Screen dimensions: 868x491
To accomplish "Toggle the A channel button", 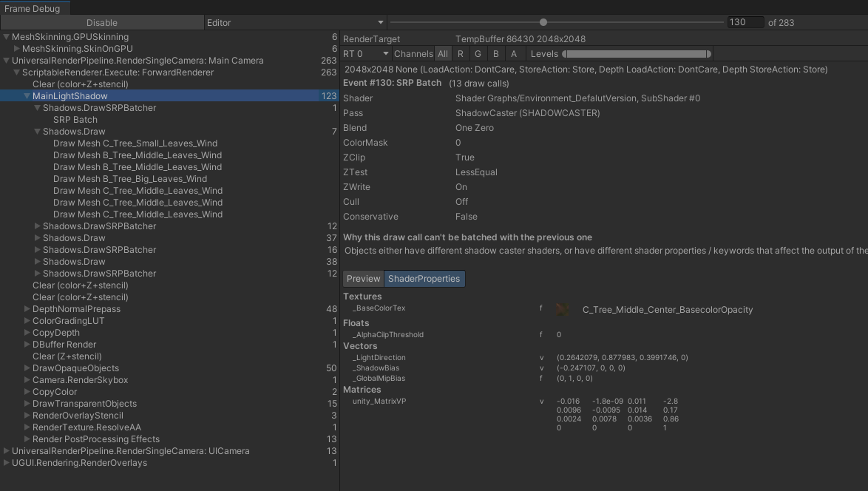I will pyautogui.click(x=514, y=54).
